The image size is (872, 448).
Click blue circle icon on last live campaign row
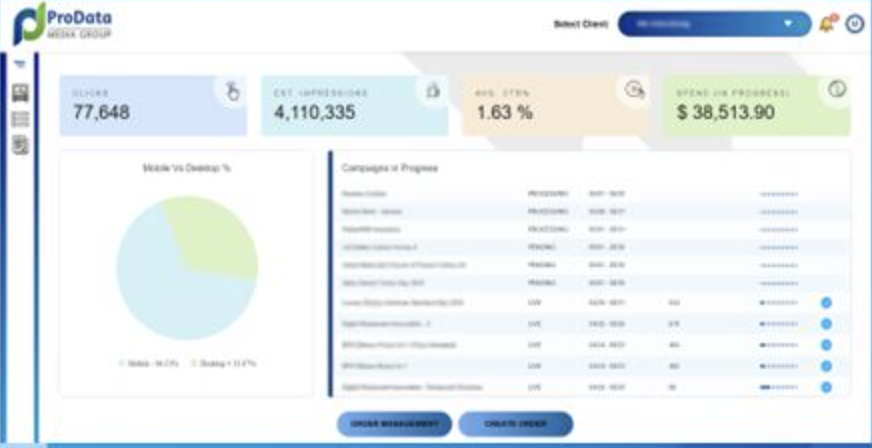826,387
